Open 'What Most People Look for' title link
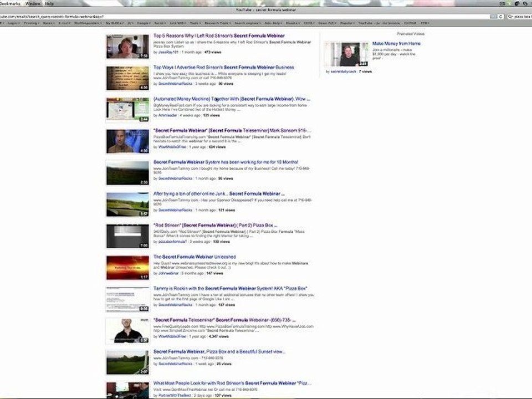 click(x=232, y=383)
